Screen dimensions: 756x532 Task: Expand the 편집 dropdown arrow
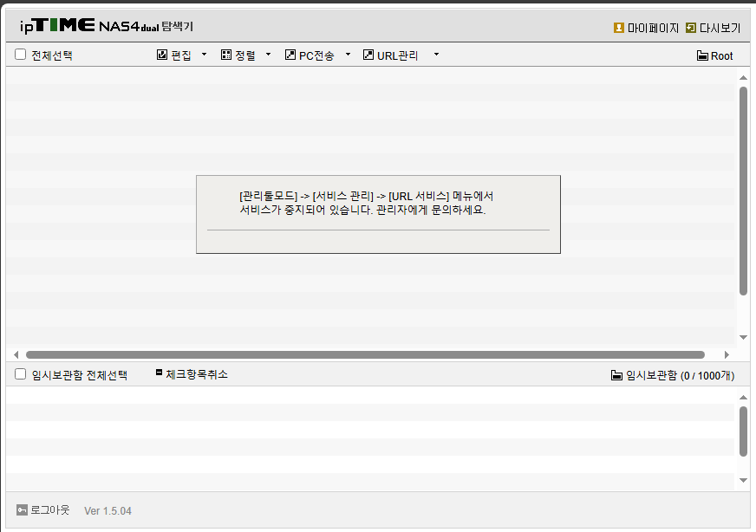[x=204, y=55]
